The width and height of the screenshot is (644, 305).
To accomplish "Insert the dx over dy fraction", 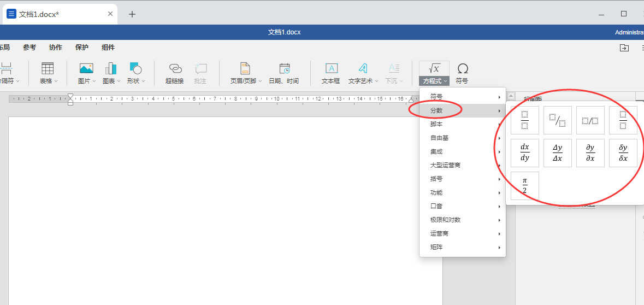I will (x=524, y=153).
